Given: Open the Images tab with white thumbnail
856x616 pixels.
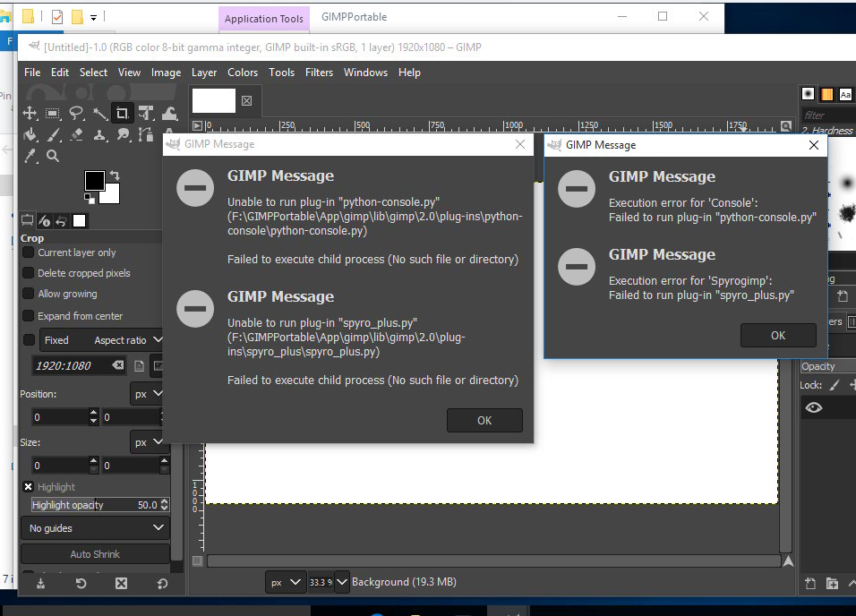Looking at the screenshot, I should click(79, 220).
